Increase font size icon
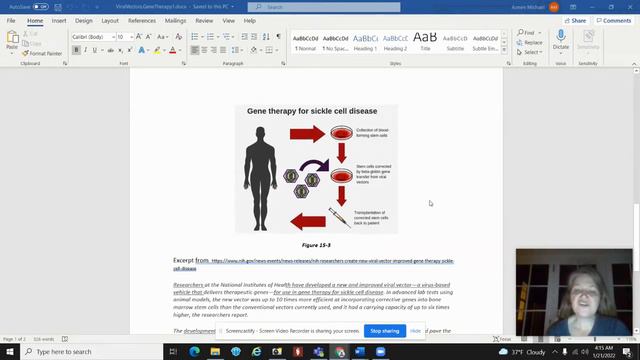This screenshot has width=640, height=360. (x=139, y=37)
